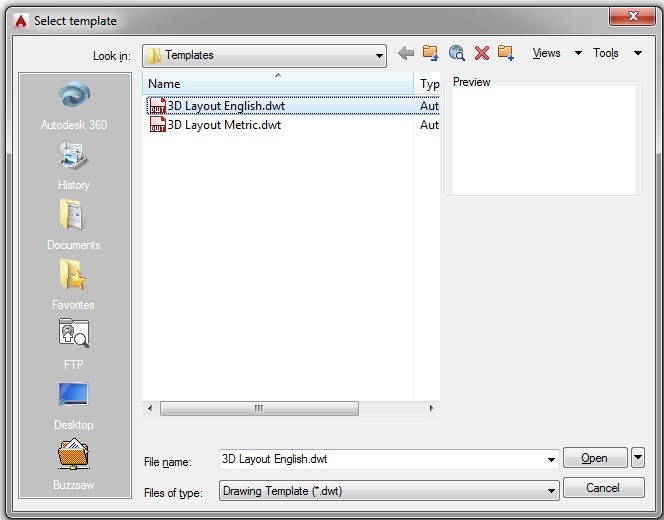Create a new folder
This screenshot has width=664, height=520.
pos(506,53)
